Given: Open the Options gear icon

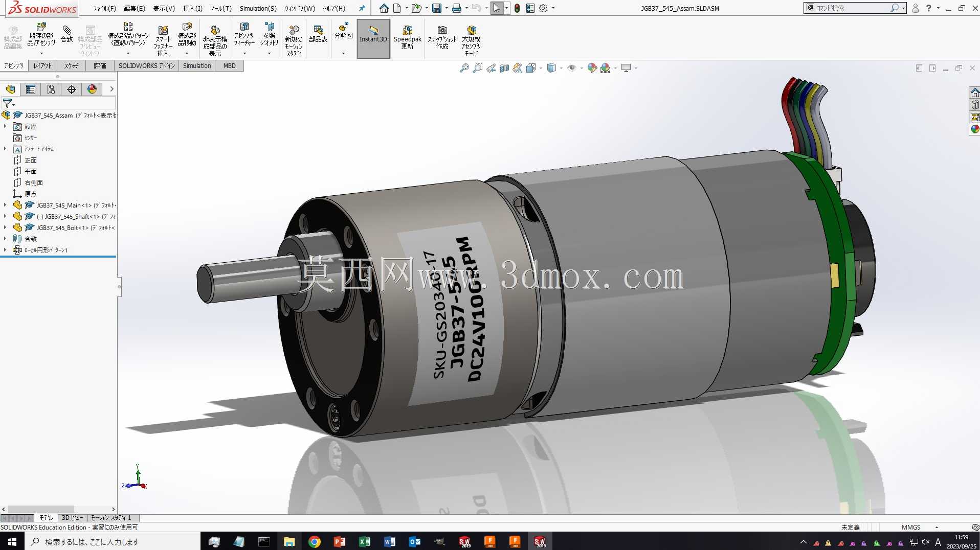Looking at the screenshot, I should pos(543,8).
